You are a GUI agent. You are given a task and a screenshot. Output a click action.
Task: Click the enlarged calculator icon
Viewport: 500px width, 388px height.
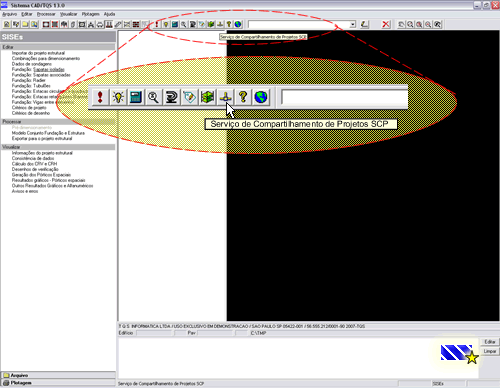[x=136, y=97]
